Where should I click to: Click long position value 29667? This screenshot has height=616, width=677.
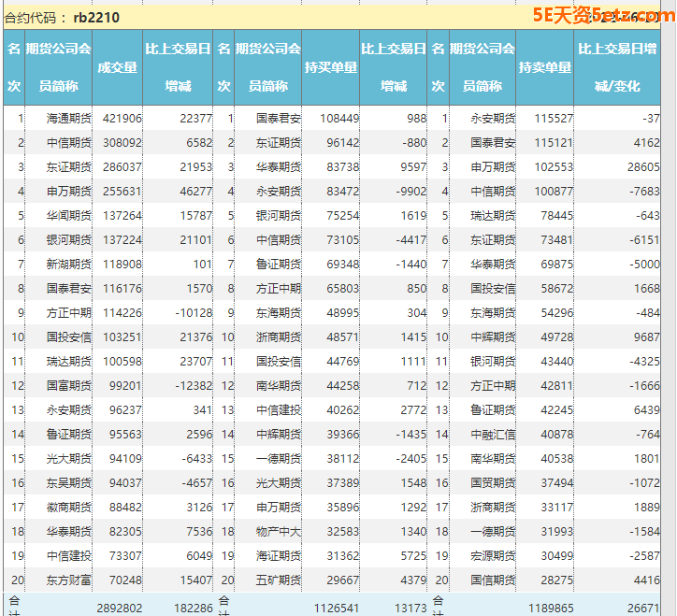pyautogui.click(x=343, y=580)
